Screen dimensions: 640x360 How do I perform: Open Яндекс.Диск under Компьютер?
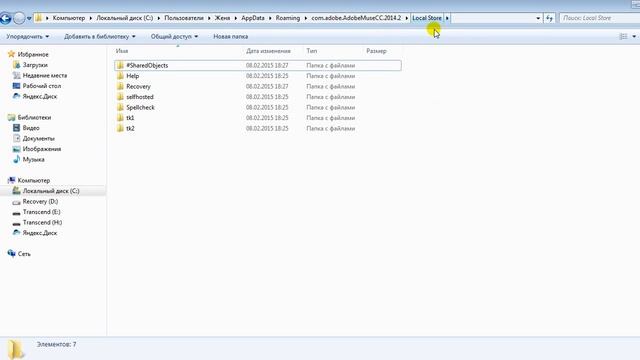[40, 233]
